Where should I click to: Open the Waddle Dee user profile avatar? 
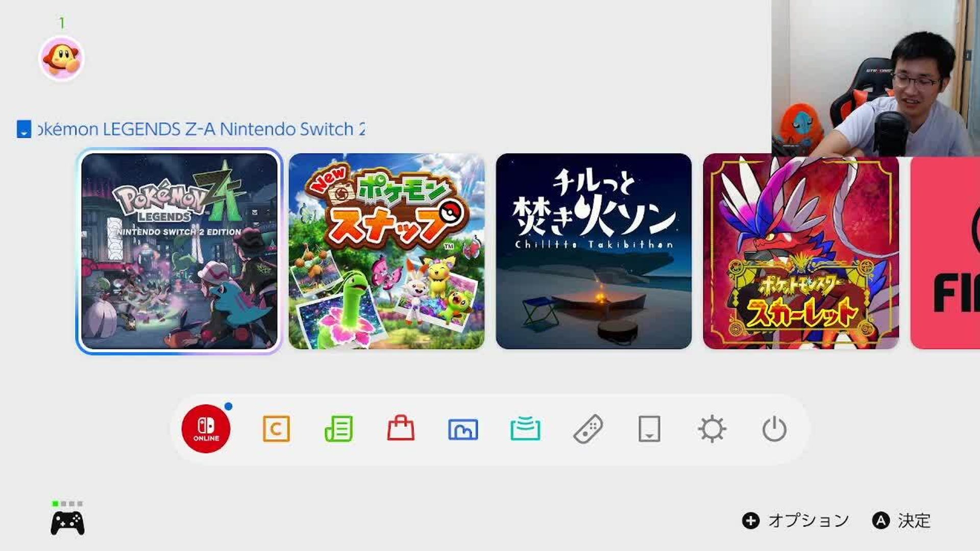click(x=61, y=58)
